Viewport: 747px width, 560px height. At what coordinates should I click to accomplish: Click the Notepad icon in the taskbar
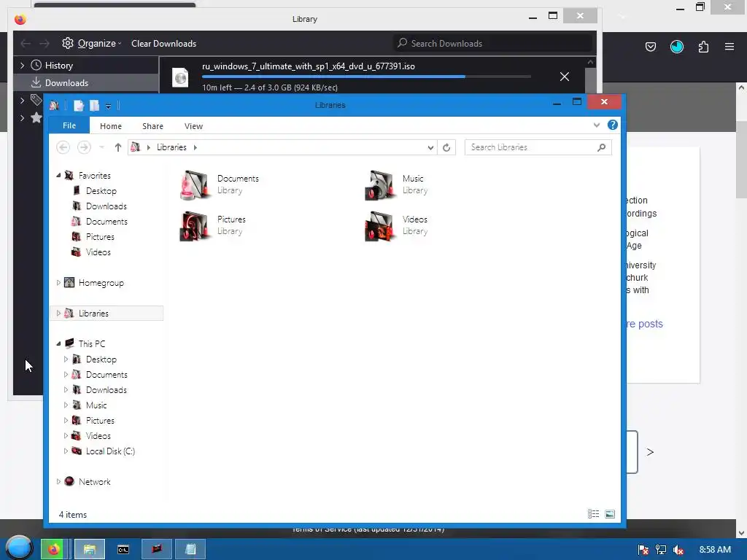click(190, 550)
